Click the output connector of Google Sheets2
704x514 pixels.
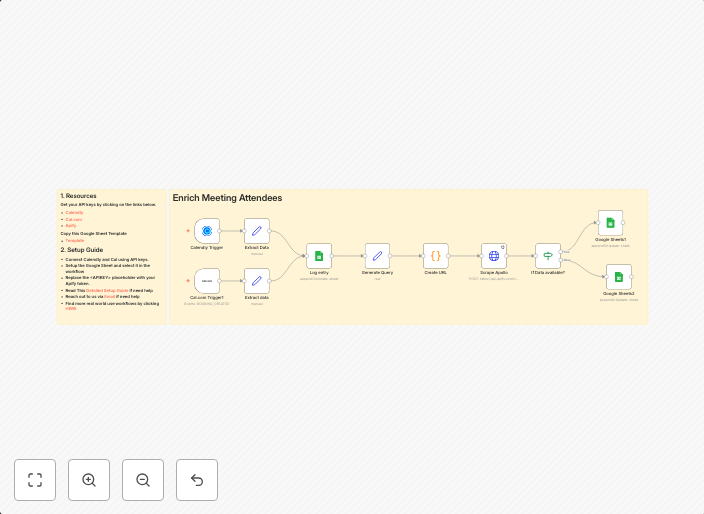631,277
